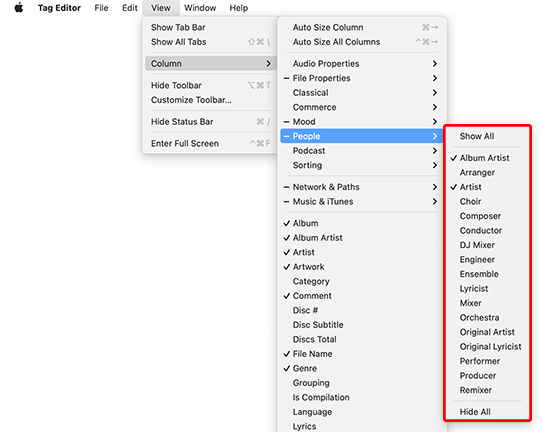The width and height of the screenshot is (543, 432).
Task: Click Show All in People submenu
Action: (x=488, y=136)
